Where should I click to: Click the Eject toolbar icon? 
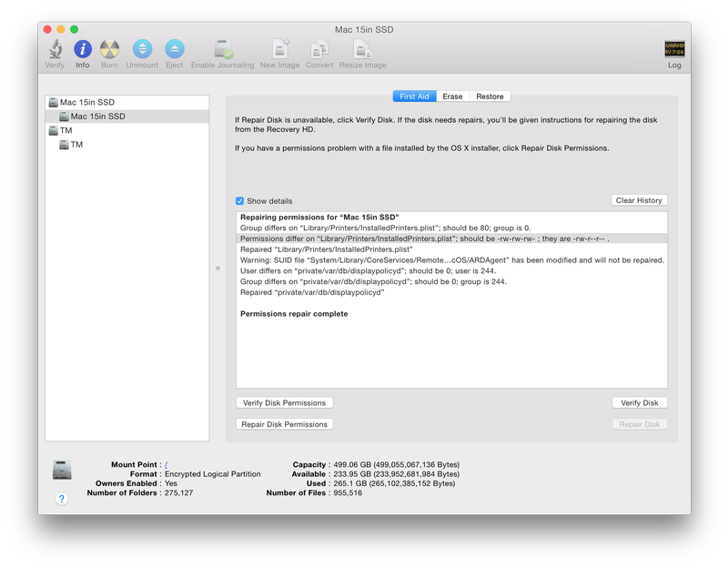tap(175, 49)
